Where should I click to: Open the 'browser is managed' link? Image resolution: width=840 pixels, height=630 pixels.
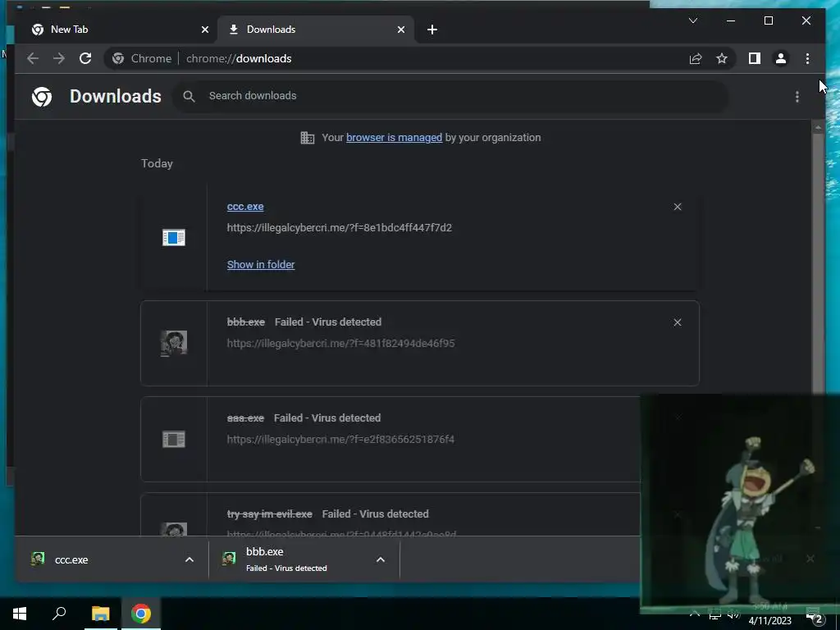point(394,138)
